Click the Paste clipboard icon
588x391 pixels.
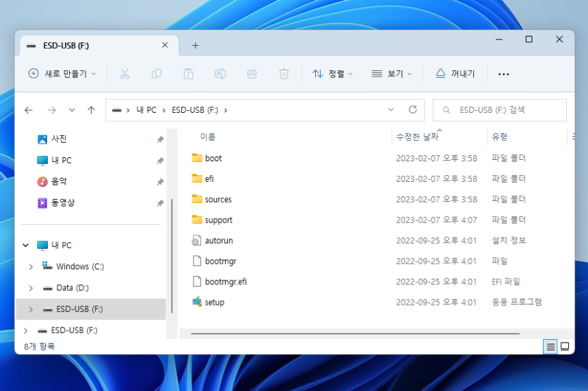coord(188,74)
